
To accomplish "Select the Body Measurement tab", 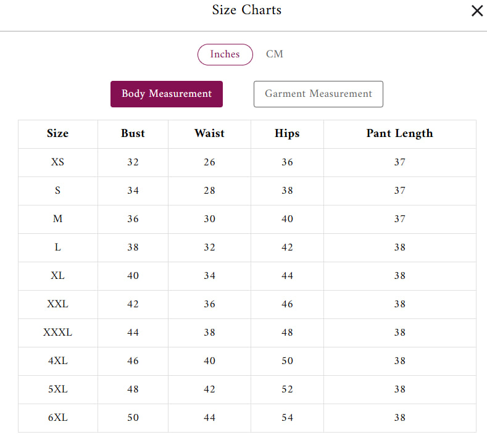I will pos(167,94).
